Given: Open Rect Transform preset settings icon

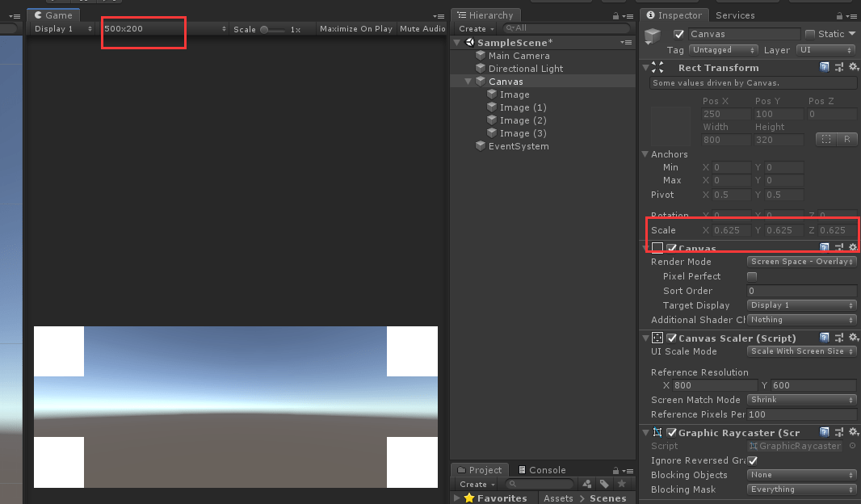Looking at the screenshot, I should 839,67.
